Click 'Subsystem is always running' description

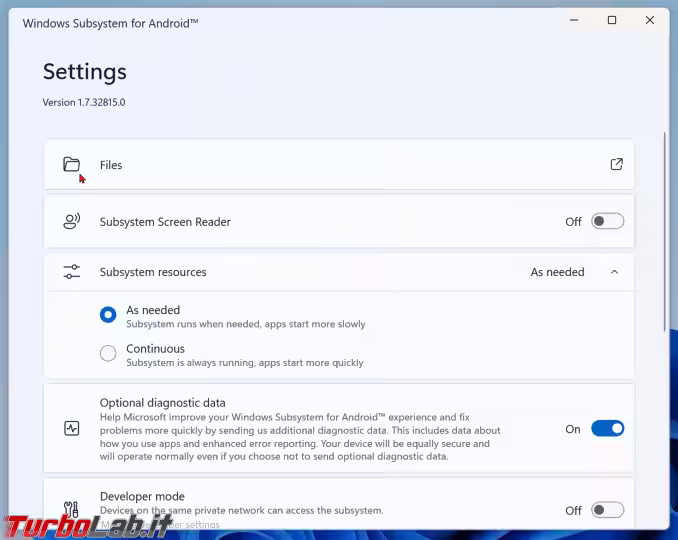coord(245,363)
